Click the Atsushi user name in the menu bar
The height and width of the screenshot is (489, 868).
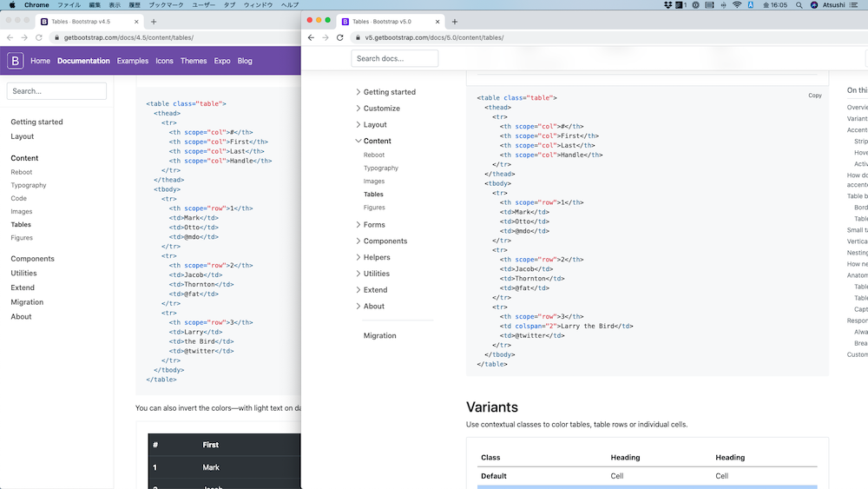pyautogui.click(x=833, y=5)
